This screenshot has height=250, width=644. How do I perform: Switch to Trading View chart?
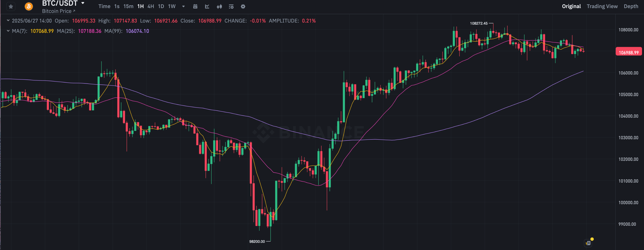point(602,6)
